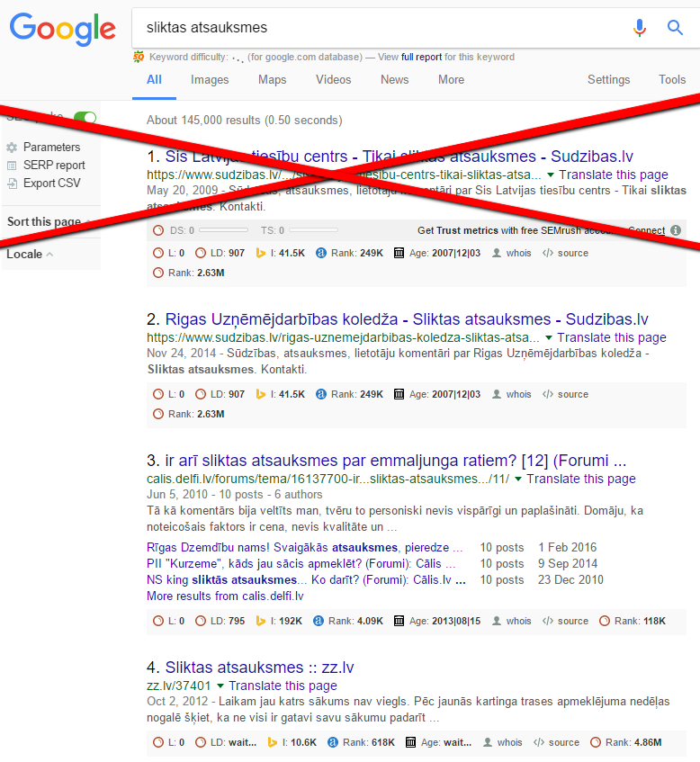Image resolution: width=700 pixels, height=762 pixels.
Task: Click Translate this page for Rigas Uzņēmējdarbības result
Action: click(x=612, y=337)
